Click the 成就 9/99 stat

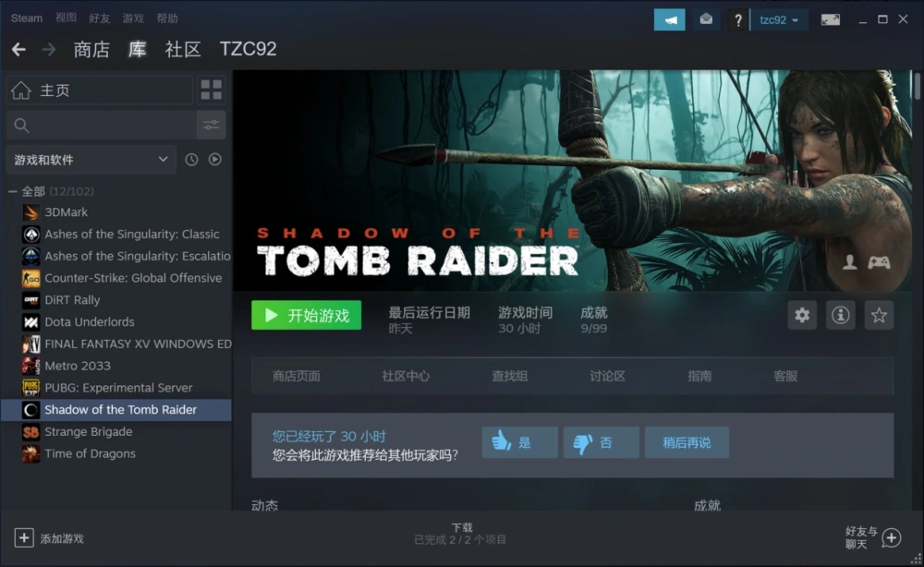(593, 320)
